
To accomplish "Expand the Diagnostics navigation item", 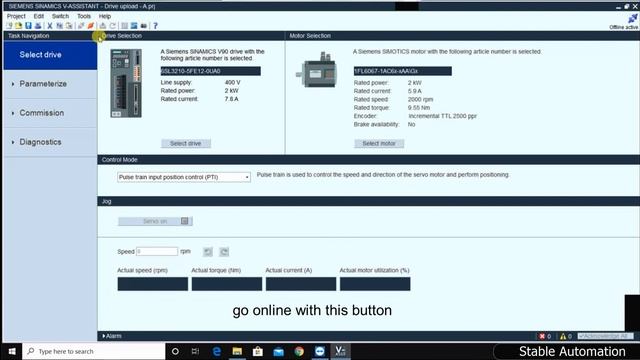I will point(50,142).
